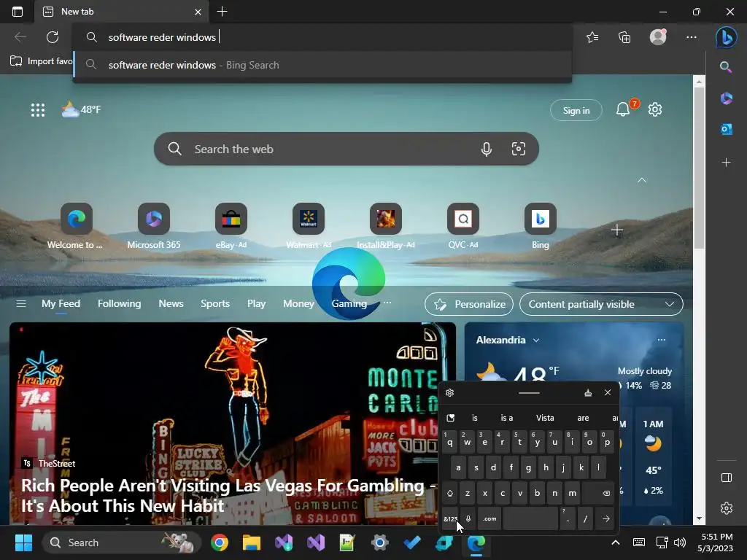
Task: Tap the keyboard space bar
Action: pyautogui.click(x=530, y=518)
